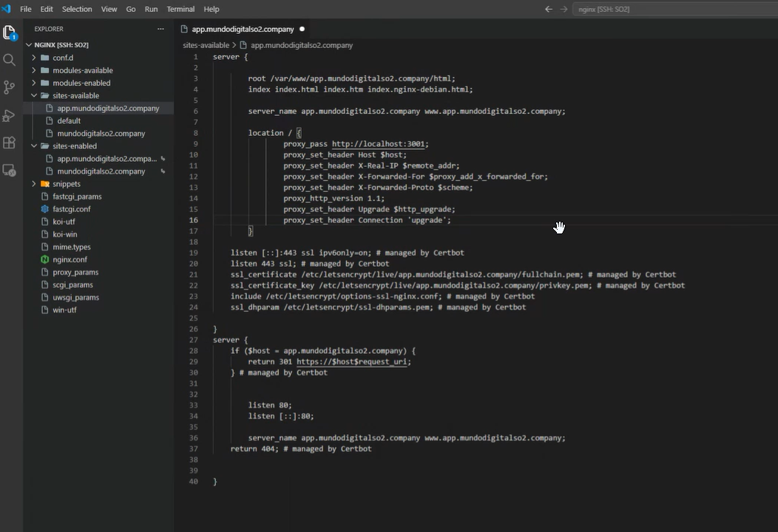Click sites-available in the breadcrumb

(x=206, y=45)
